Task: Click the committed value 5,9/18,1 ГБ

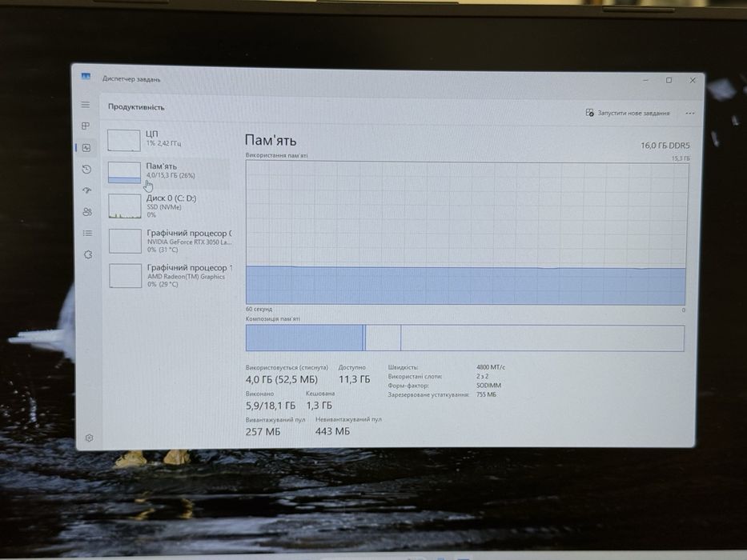Action: (x=271, y=406)
